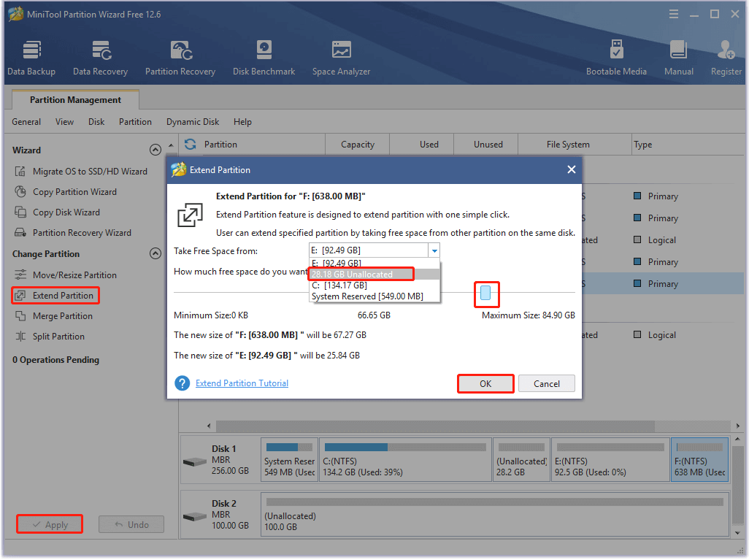749x560 pixels.
Task: Open the Extend Partition Tutorial link
Action: [242, 383]
